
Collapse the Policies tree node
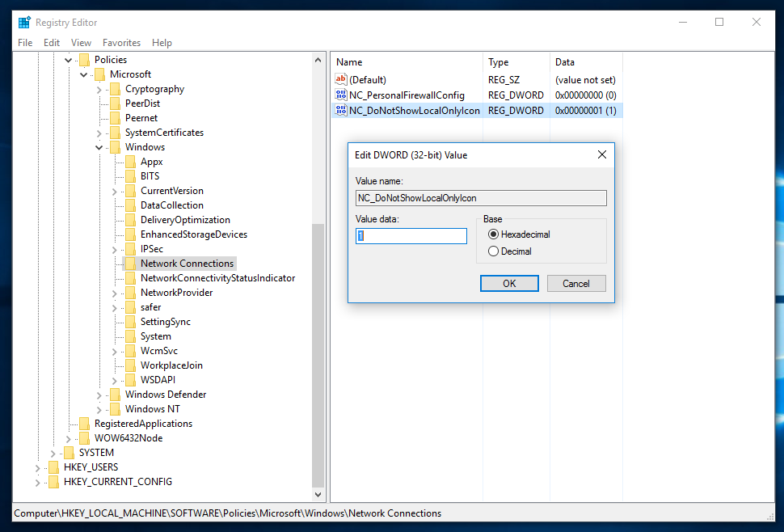coord(69,60)
